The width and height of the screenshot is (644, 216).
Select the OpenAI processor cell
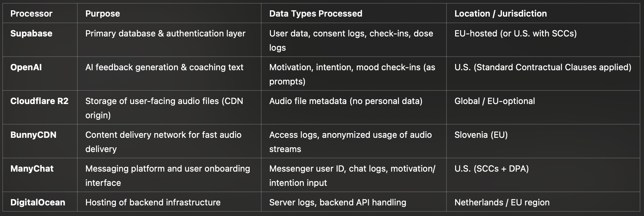click(26, 67)
